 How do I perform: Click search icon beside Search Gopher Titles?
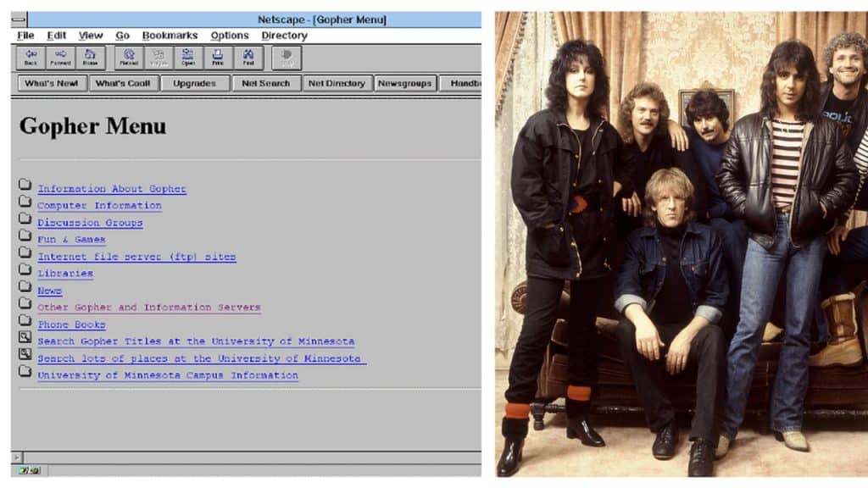(x=25, y=337)
